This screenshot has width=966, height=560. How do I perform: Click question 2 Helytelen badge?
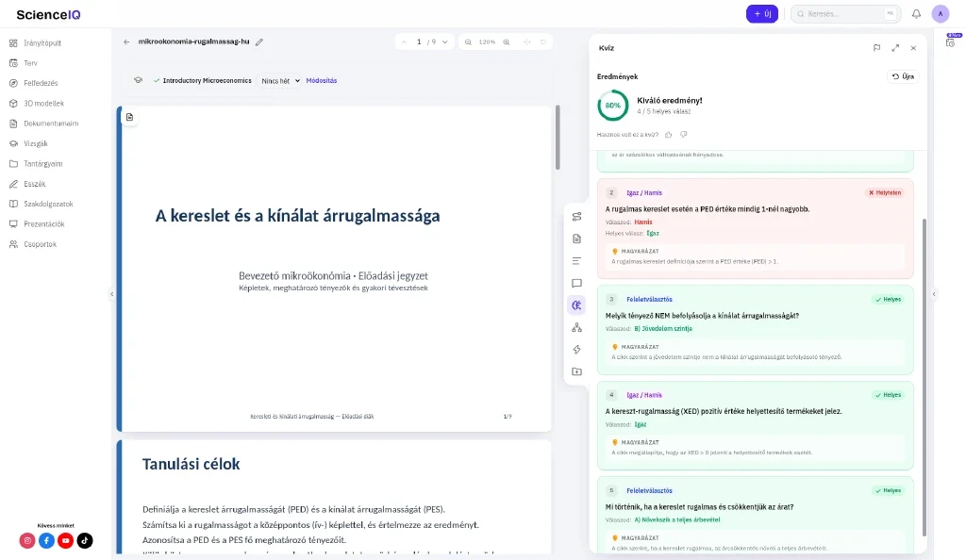point(885,192)
